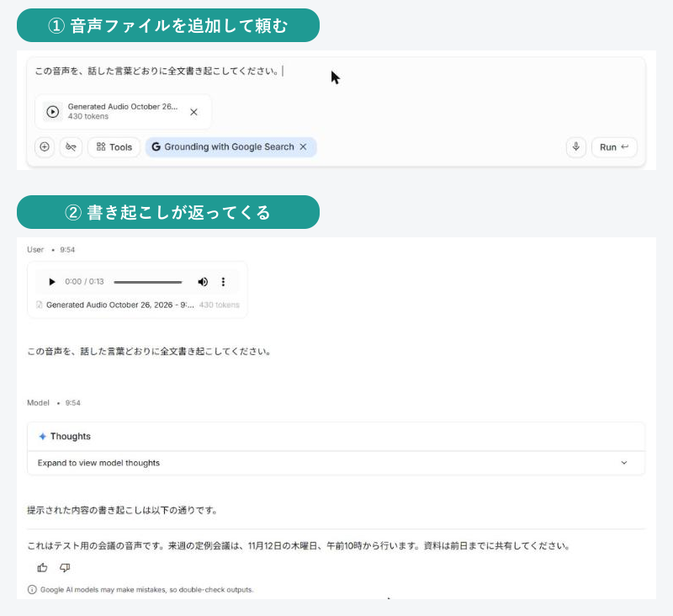Give the response a thumbs up

click(x=43, y=568)
